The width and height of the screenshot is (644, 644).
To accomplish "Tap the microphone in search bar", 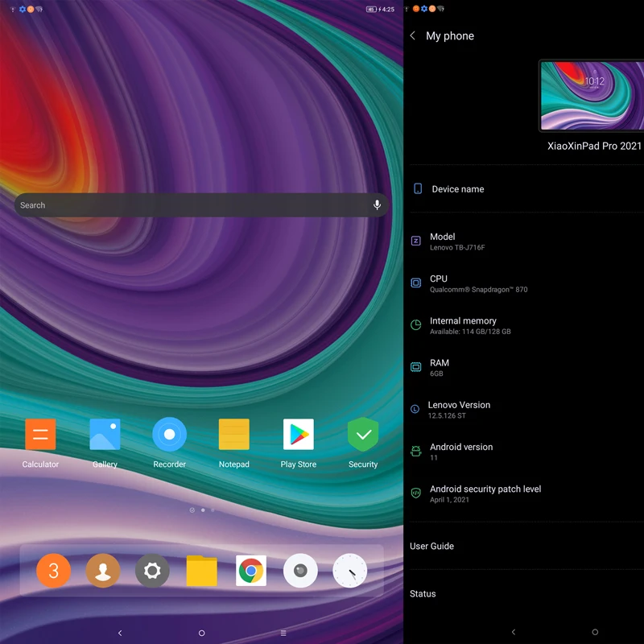I will 377,204.
